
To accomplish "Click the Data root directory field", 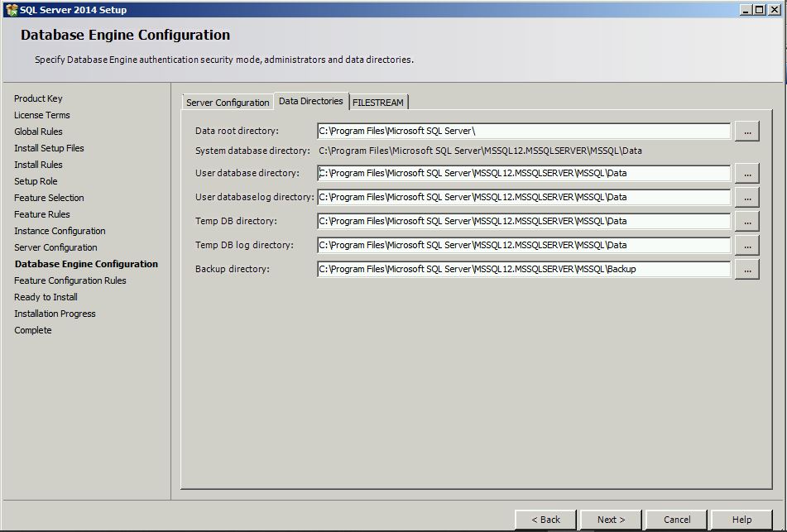I will click(524, 131).
